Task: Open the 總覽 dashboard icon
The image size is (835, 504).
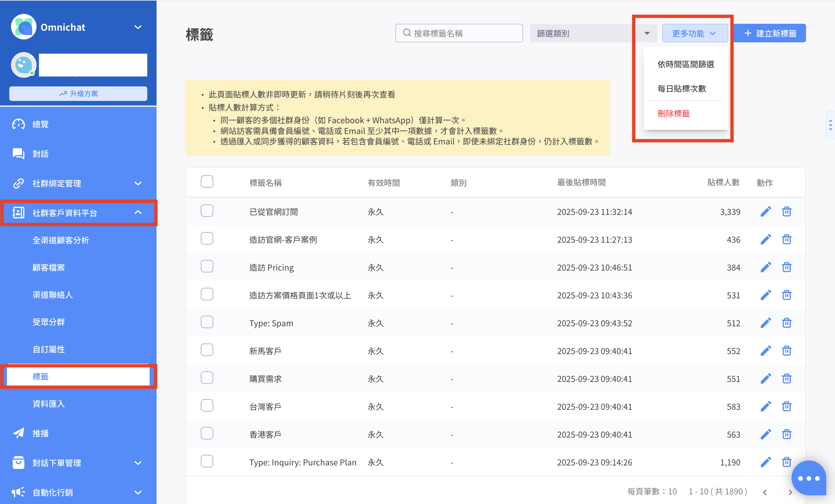Action: tap(18, 124)
